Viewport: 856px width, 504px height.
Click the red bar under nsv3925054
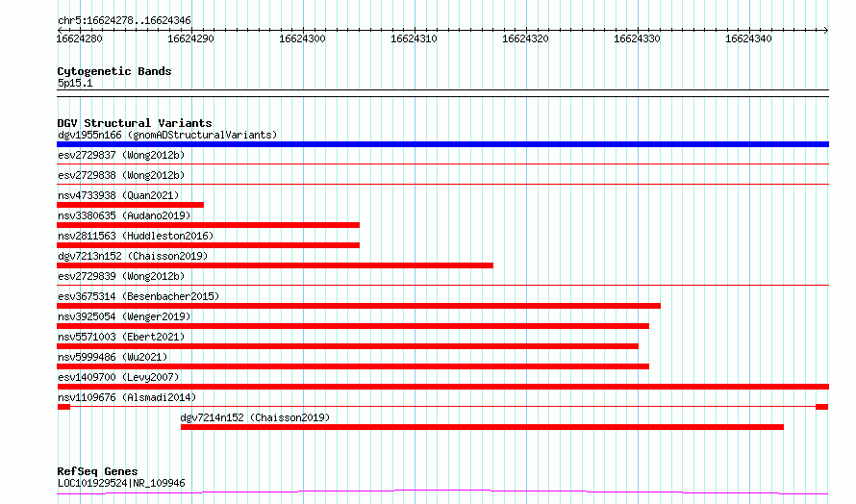click(x=353, y=326)
